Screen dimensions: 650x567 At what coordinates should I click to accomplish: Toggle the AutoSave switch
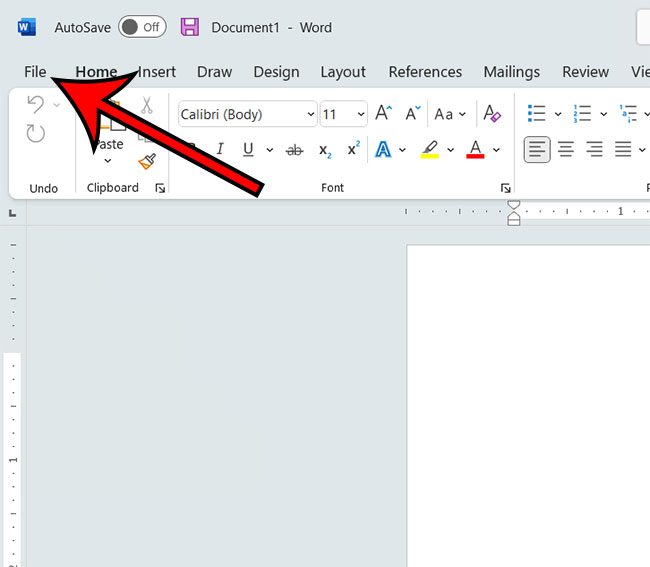pyautogui.click(x=141, y=27)
